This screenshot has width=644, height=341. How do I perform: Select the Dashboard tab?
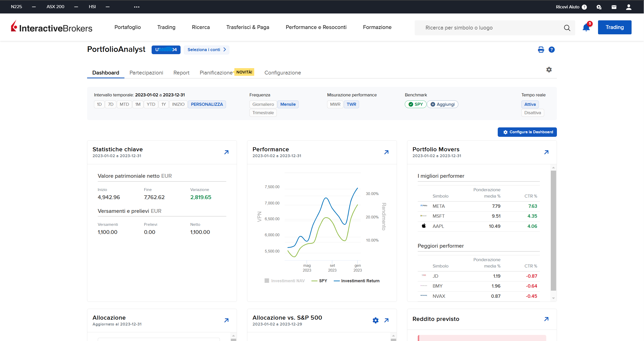point(106,73)
